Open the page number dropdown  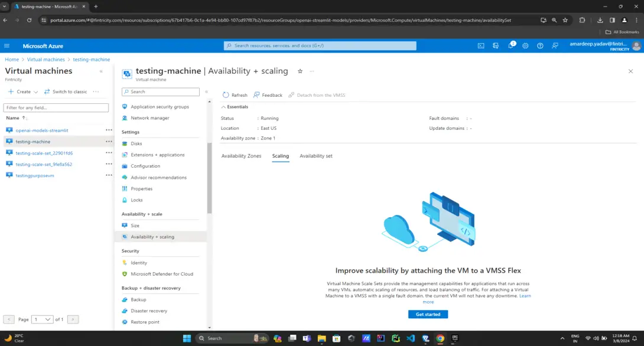click(43, 319)
